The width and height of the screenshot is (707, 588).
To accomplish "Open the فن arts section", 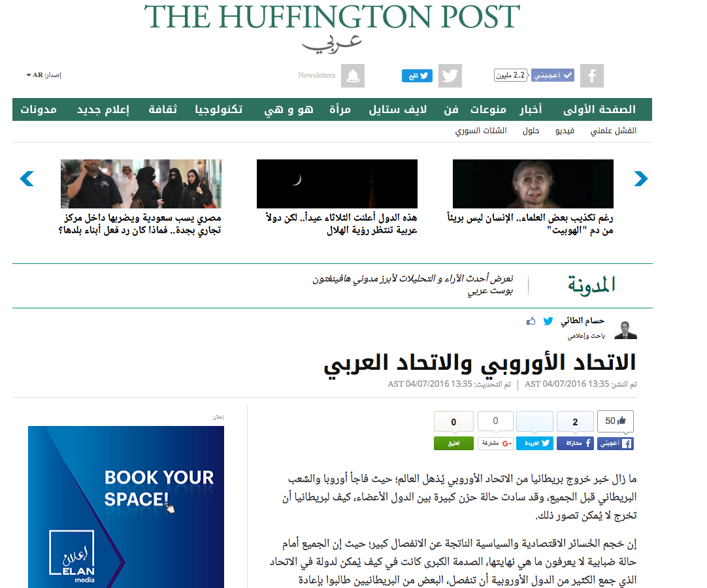I will tap(451, 110).
